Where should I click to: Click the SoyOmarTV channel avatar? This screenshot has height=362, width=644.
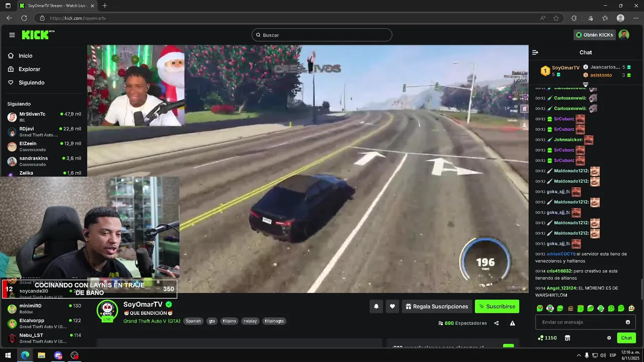[x=107, y=310]
